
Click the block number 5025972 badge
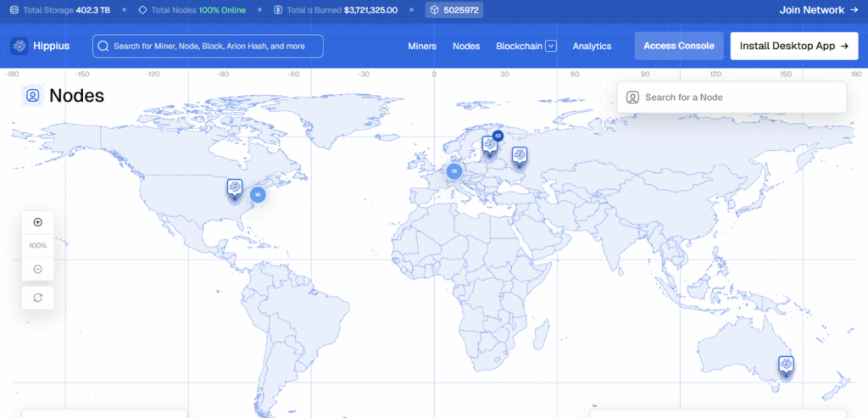point(454,10)
